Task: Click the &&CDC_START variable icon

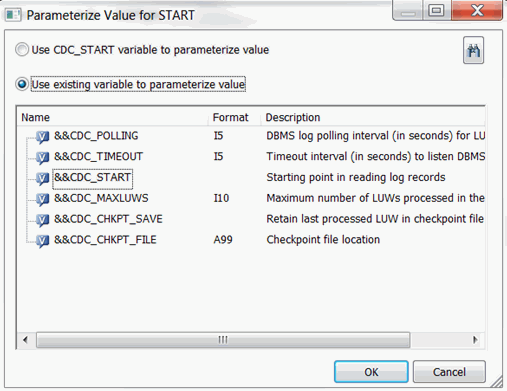Action: 42,178
